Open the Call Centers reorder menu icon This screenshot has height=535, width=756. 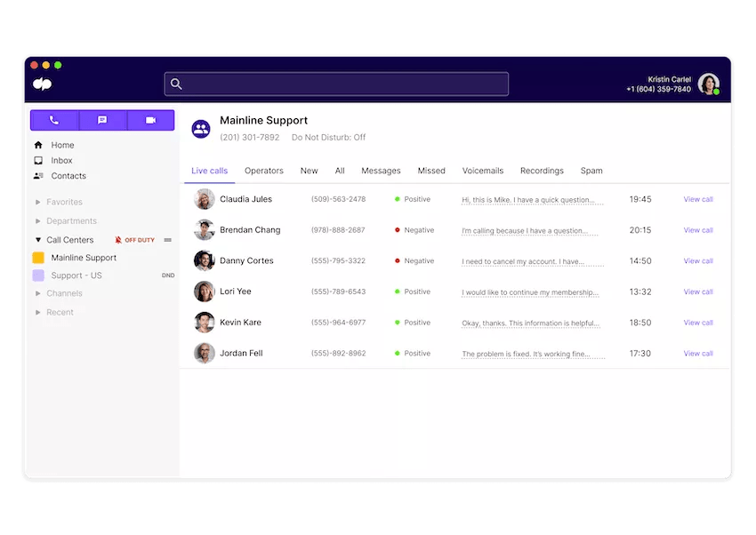click(x=168, y=240)
